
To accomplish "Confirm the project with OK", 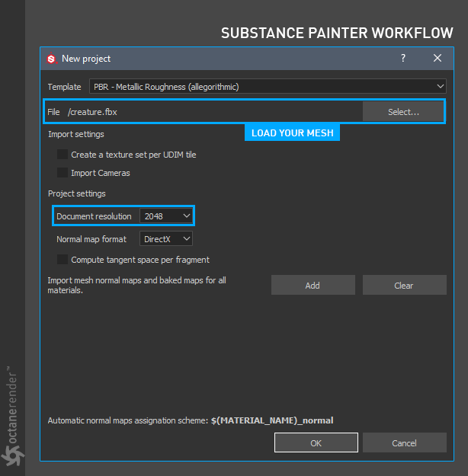I will [316, 442].
